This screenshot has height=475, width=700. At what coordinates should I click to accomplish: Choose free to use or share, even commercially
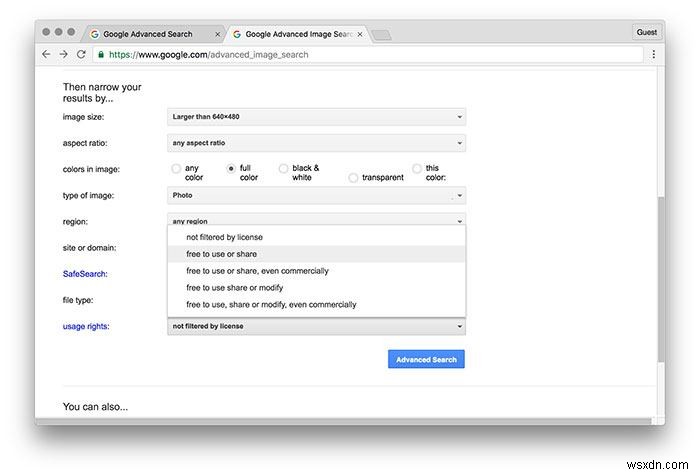coord(317,271)
